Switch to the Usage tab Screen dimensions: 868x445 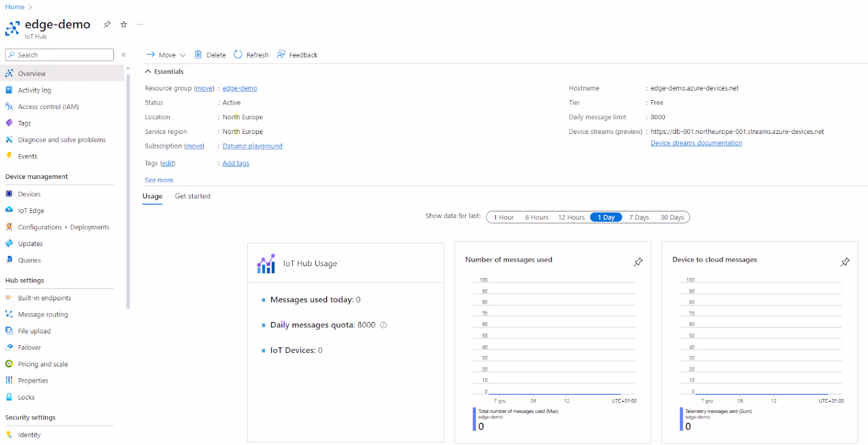click(x=152, y=196)
